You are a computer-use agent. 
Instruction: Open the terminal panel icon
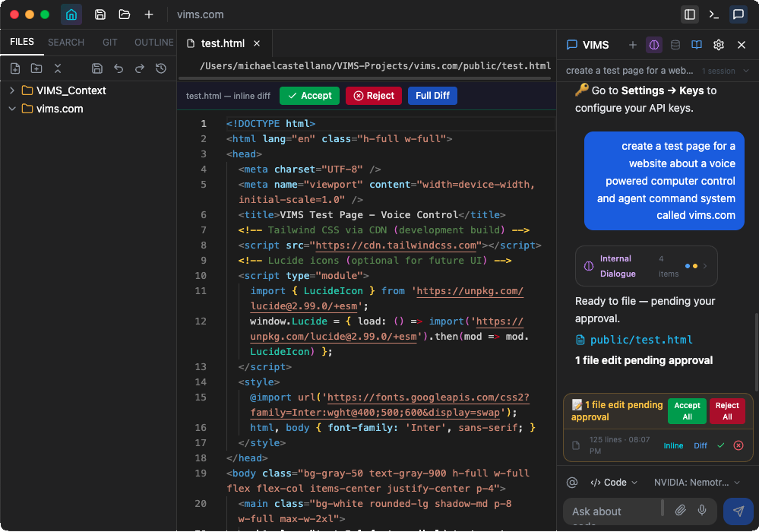[713, 14]
